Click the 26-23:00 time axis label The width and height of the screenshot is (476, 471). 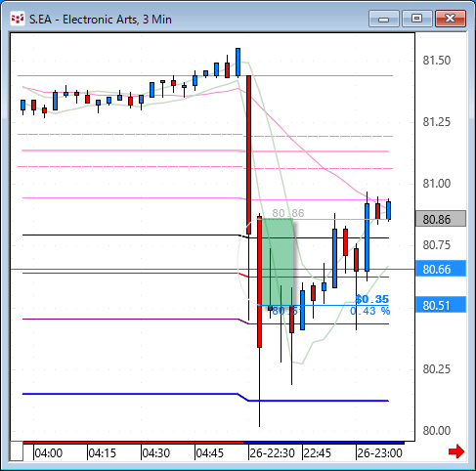[x=380, y=453]
